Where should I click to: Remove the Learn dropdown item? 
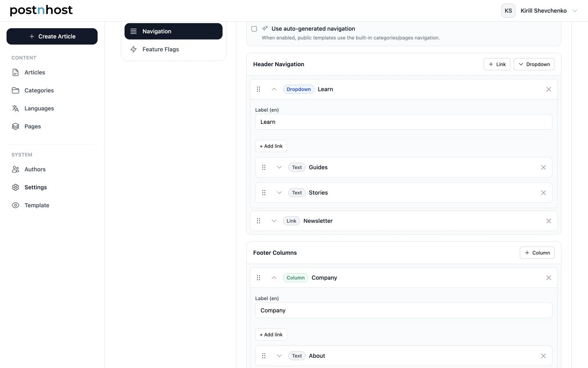pyautogui.click(x=549, y=89)
